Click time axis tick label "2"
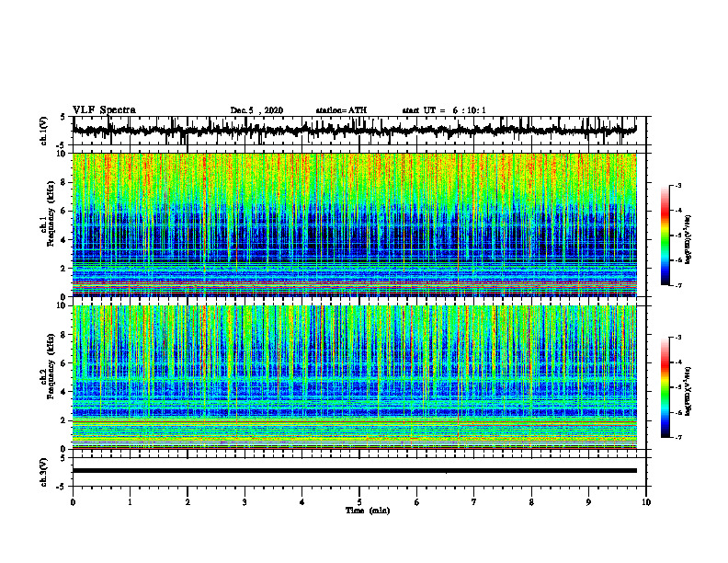728x563 pixels. pos(188,502)
